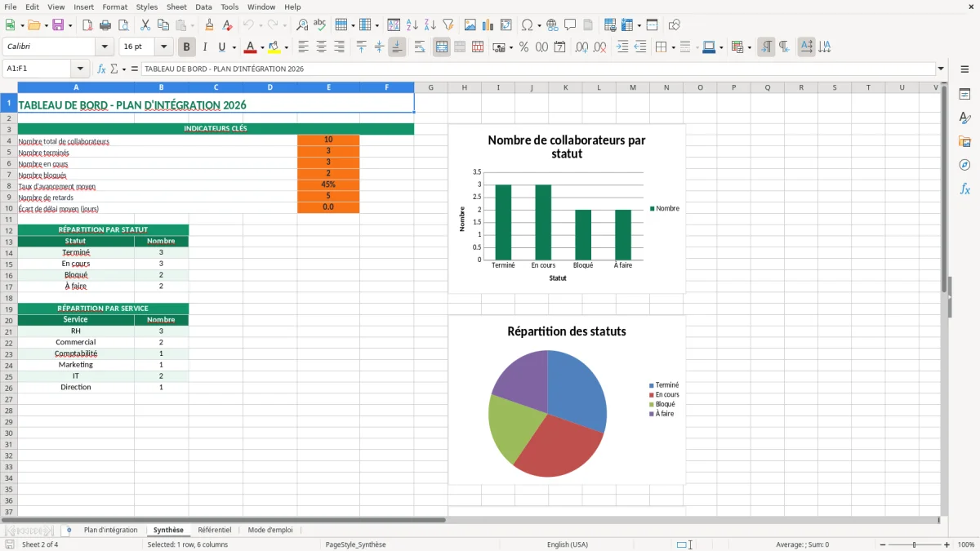Click the Add Decimal Place icon
Image resolution: width=980 pixels, height=551 pixels.
tap(582, 47)
